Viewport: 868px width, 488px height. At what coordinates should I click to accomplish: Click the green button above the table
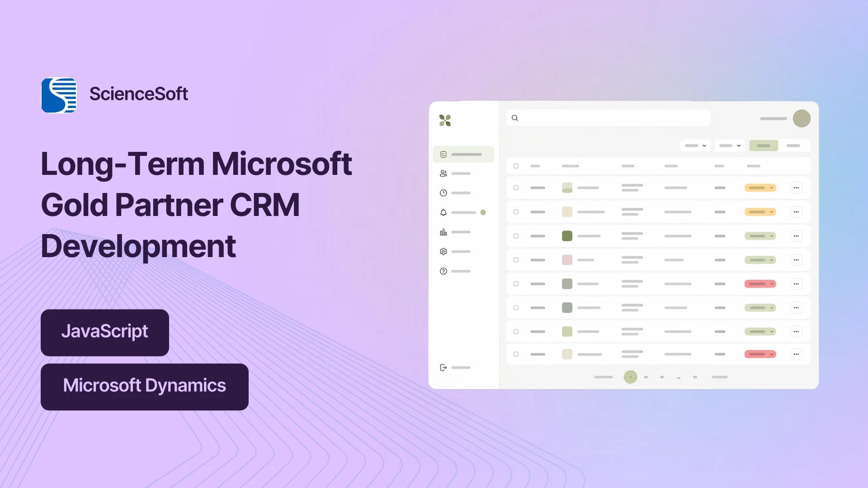click(x=764, y=145)
